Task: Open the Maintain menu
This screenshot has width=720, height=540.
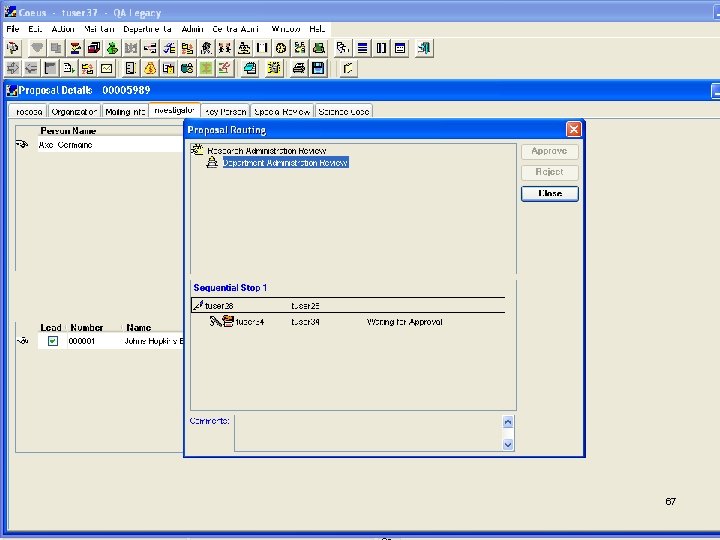Action: (99, 29)
